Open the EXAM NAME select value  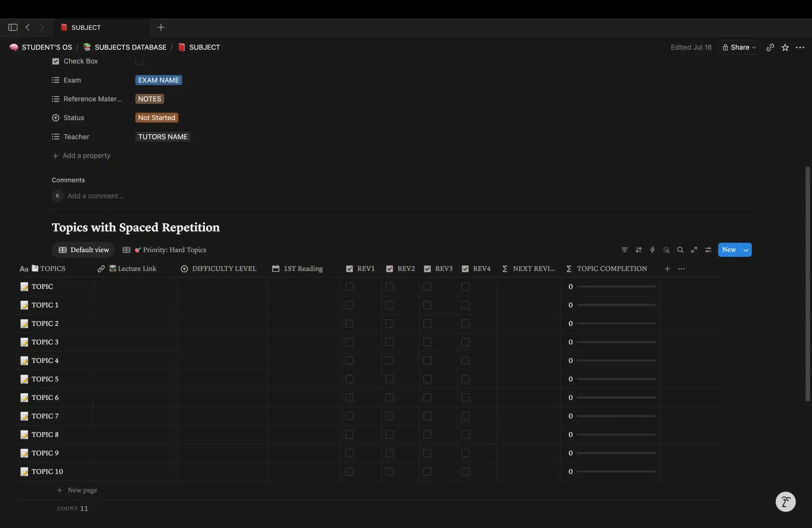coord(159,80)
